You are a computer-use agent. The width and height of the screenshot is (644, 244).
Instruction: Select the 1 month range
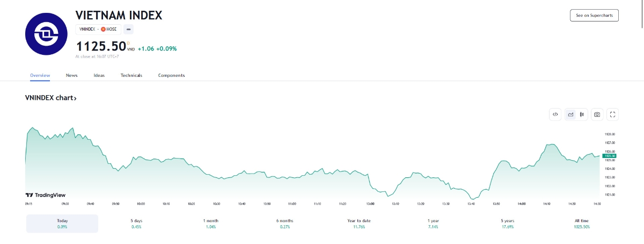point(211,224)
